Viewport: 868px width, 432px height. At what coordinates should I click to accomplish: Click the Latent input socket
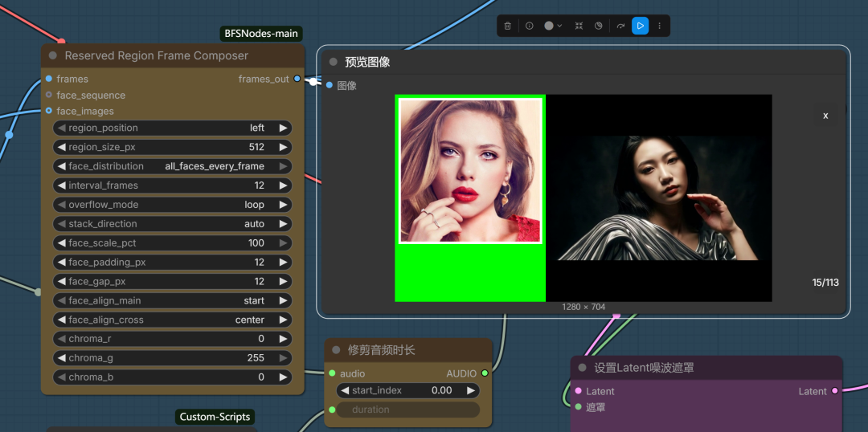tap(579, 391)
